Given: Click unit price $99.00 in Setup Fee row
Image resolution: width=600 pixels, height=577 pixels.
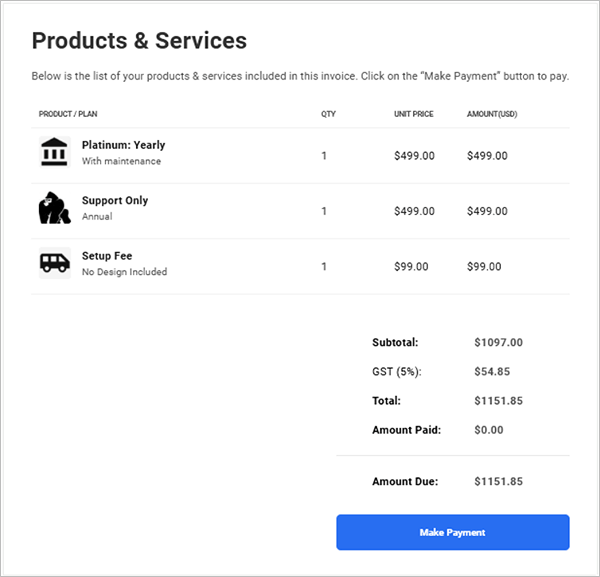Looking at the screenshot, I should (411, 267).
